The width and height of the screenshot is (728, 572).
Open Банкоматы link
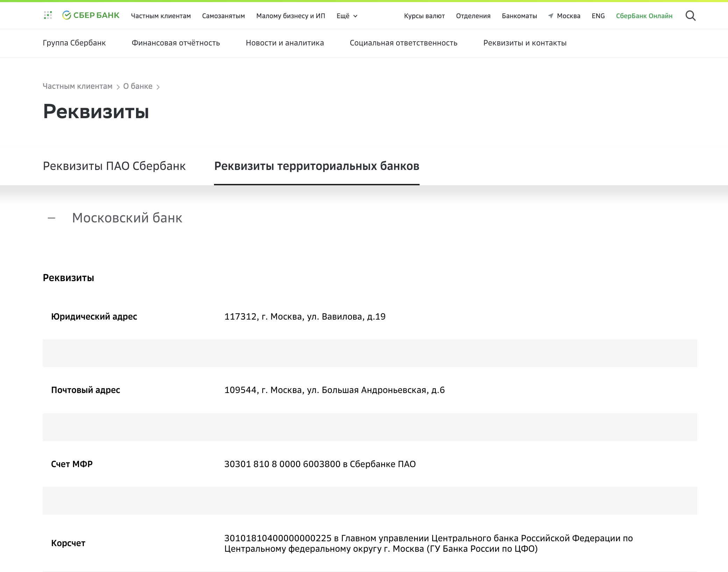tap(519, 16)
